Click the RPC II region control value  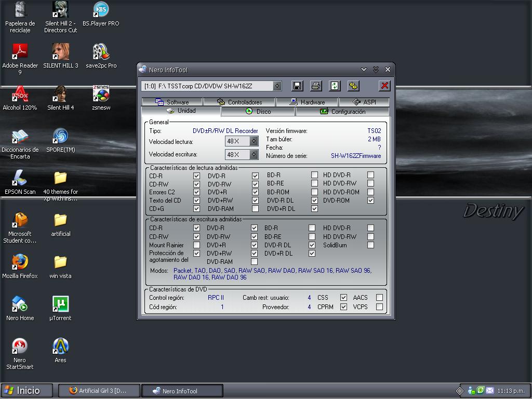216,298
